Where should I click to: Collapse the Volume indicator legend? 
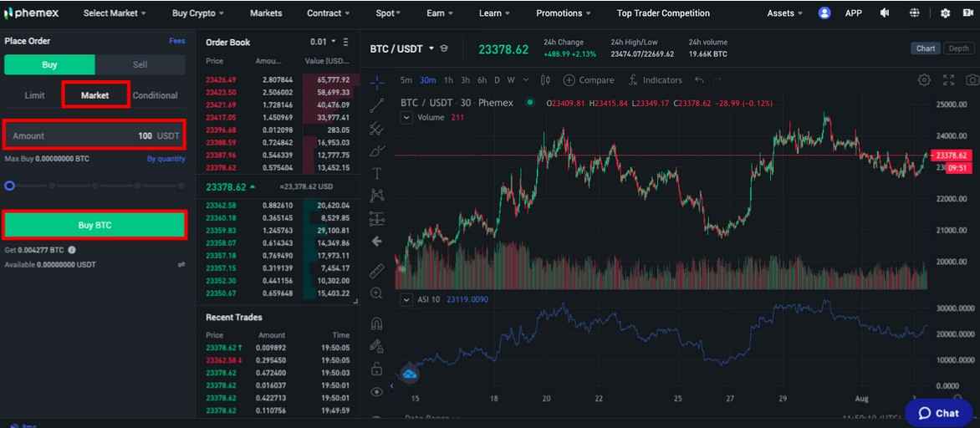pyautogui.click(x=407, y=117)
